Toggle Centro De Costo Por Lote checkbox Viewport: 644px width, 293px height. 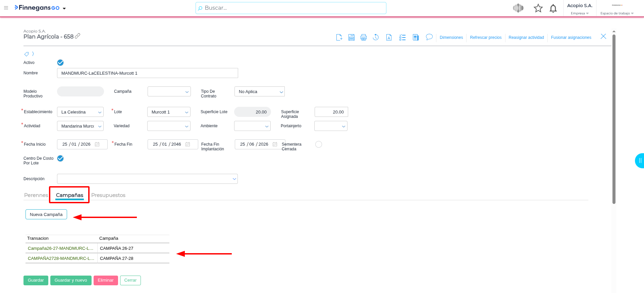60,158
